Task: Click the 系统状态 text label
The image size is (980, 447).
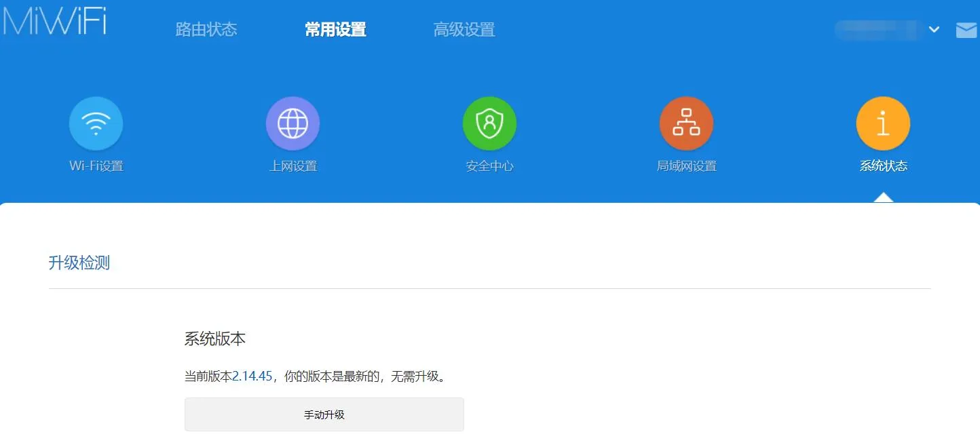Action: tap(884, 166)
